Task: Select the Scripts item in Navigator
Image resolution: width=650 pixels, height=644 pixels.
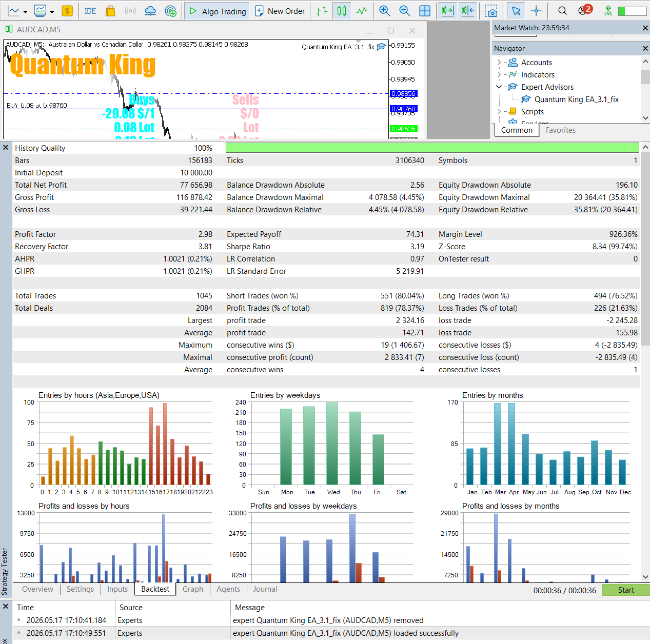Action: click(533, 112)
